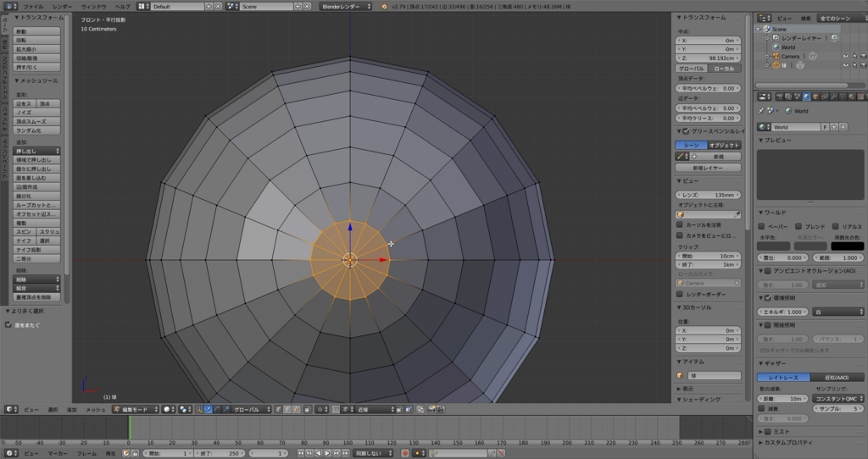Select the レイトレース gather button
The width and height of the screenshot is (868, 459).
pos(783,377)
